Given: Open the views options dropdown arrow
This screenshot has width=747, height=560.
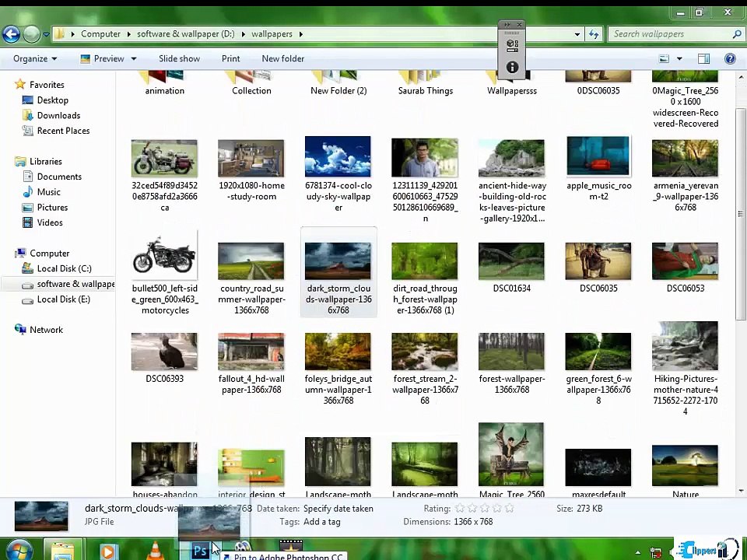Looking at the screenshot, I should (x=679, y=58).
